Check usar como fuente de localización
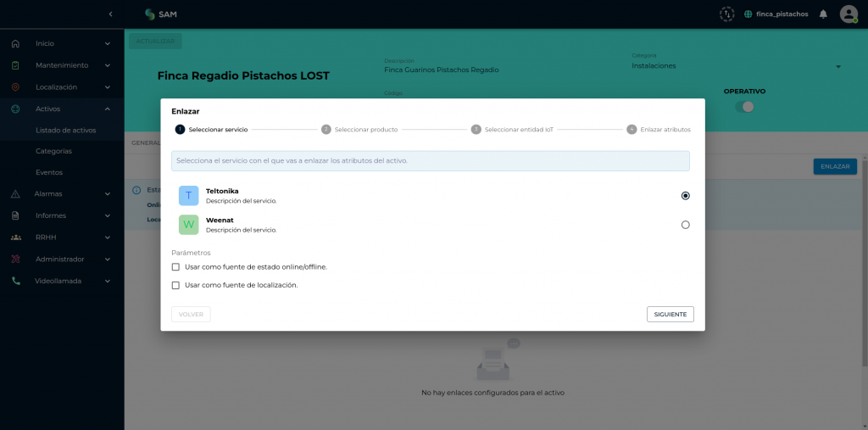Viewport: 868px width, 430px height. point(176,286)
